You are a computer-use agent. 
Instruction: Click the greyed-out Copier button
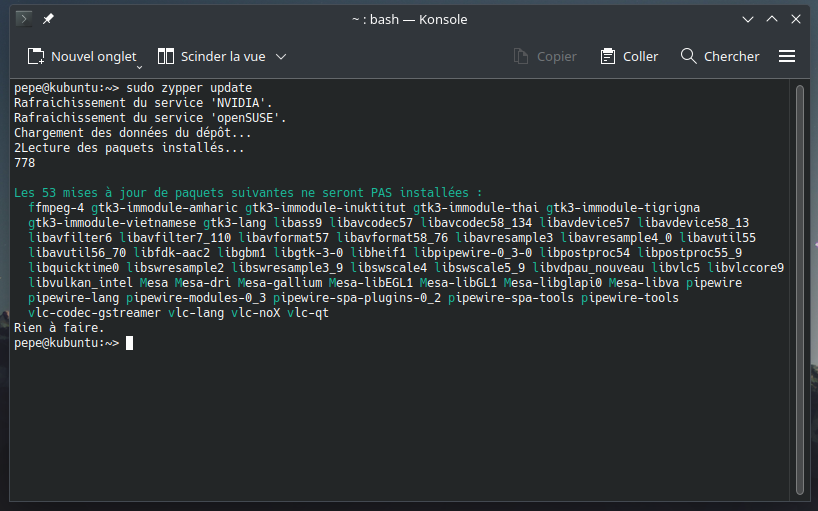coord(545,56)
